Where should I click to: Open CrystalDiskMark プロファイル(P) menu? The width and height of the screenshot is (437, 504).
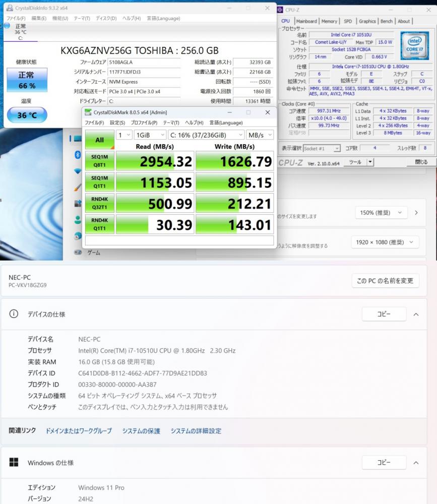[x=144, y=123]
